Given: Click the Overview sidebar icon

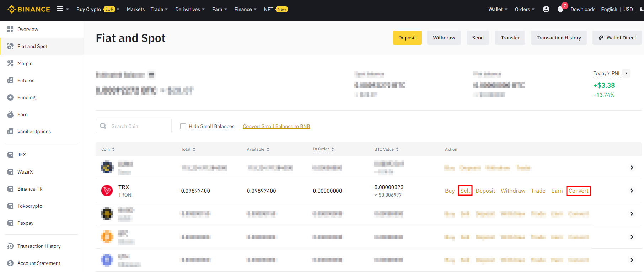Looking at the screenshot, I should [x=10, y=29].
